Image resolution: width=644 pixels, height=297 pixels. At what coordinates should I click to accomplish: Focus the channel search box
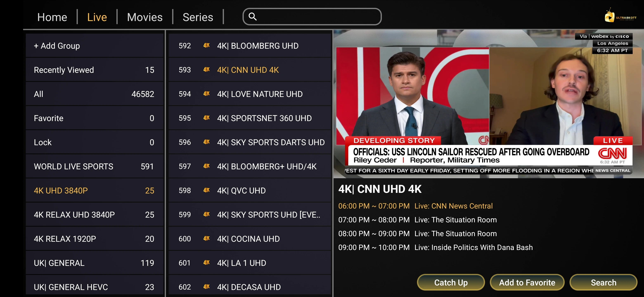click(x=312, y=16)
